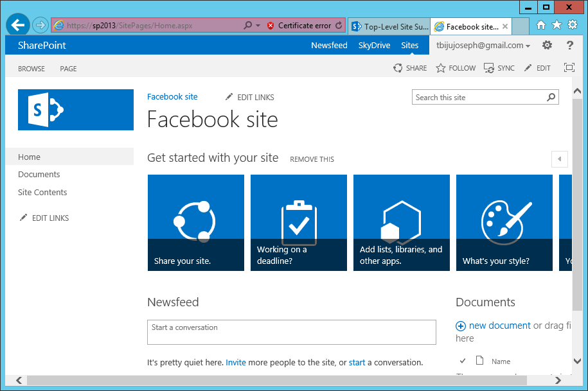Viewport: 588px width, 391px height.
Task: Click the vertical scrollbar down arrow
Action: (578, 361)
